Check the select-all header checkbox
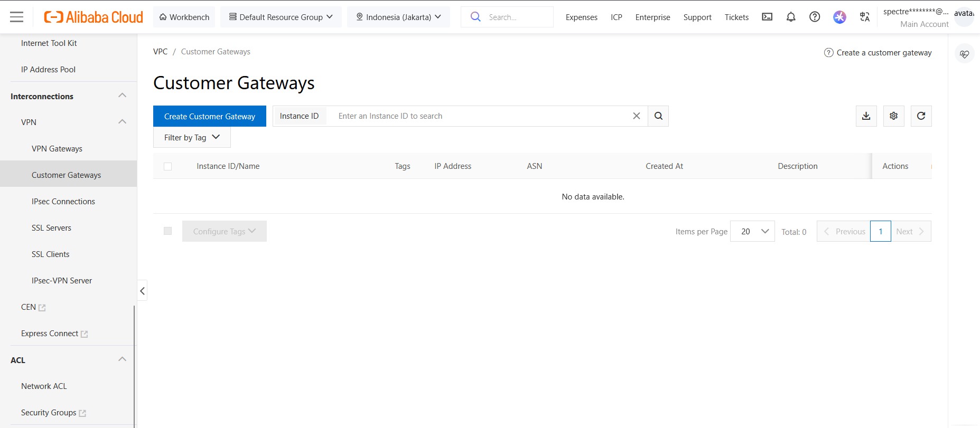This screenshot has height=428, width=980. click(x=168, y=166)
